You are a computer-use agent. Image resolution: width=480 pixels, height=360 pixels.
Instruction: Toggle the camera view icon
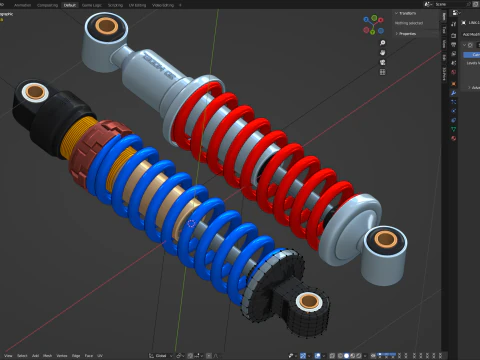pyautogui.click(x=383, y=62)
